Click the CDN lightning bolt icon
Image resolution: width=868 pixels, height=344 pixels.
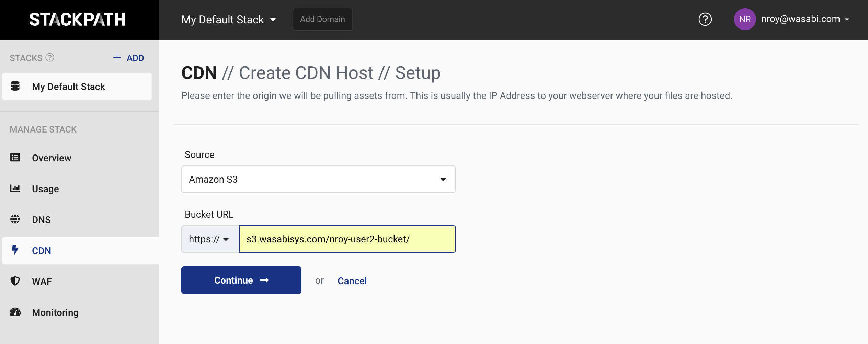[15, 250]
